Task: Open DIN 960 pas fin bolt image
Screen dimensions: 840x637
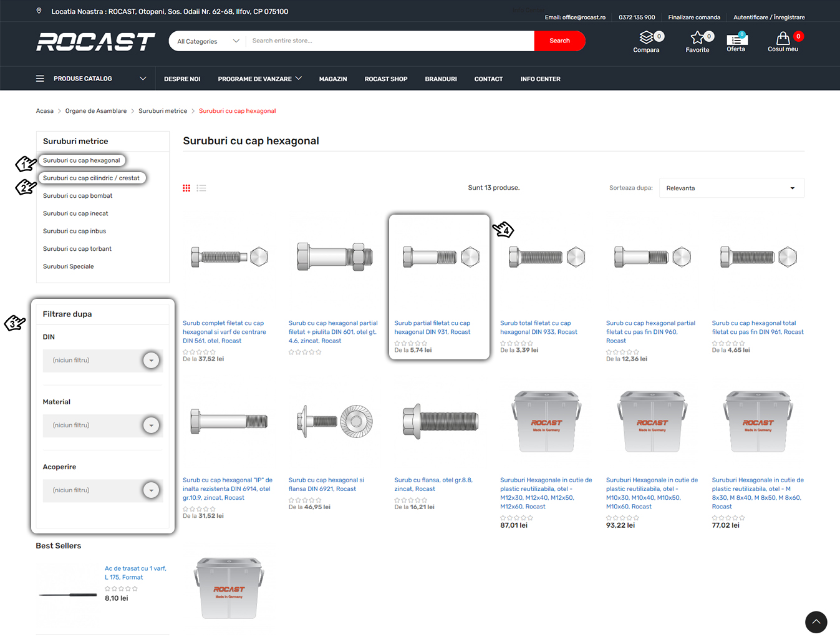Action: click(x=653, y=257)
